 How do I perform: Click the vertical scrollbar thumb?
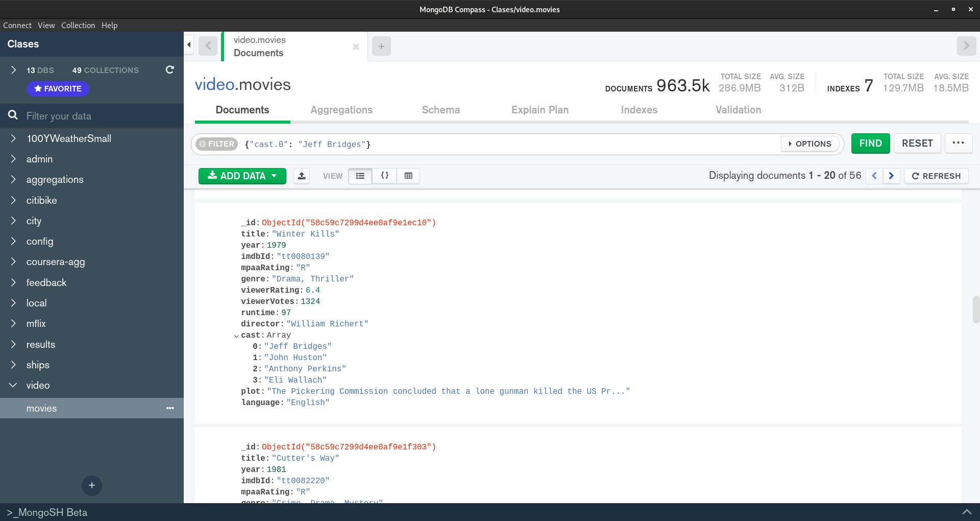[976, 309]
